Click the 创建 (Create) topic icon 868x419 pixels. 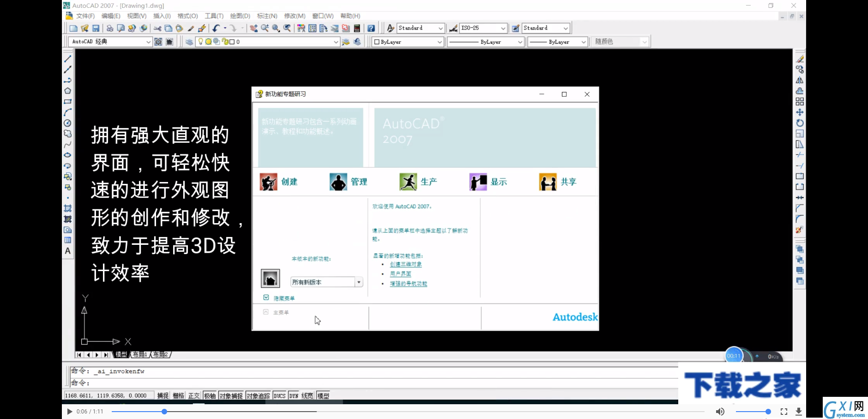pyautogui.click(x=268, y=182)
